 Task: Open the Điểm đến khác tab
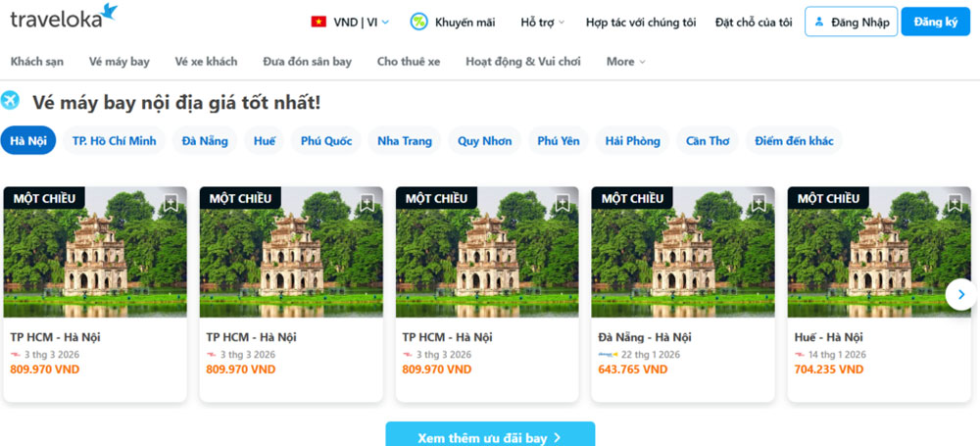click(x=794, y=140)
